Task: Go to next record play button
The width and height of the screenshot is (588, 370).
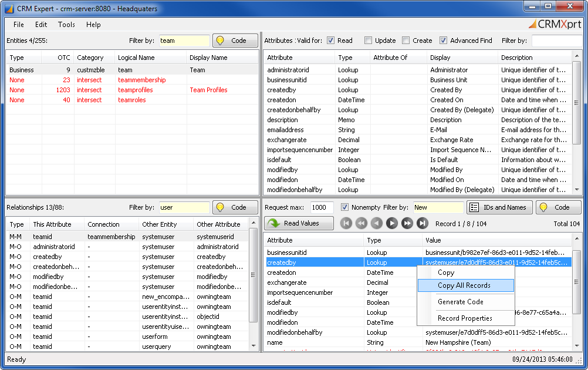Action: [x=392, y=224]
